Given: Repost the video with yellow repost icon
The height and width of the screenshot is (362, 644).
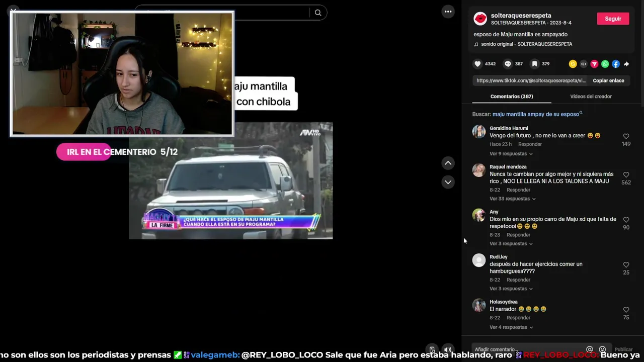Looking at the screenshot, I should [x=573, y=64].
